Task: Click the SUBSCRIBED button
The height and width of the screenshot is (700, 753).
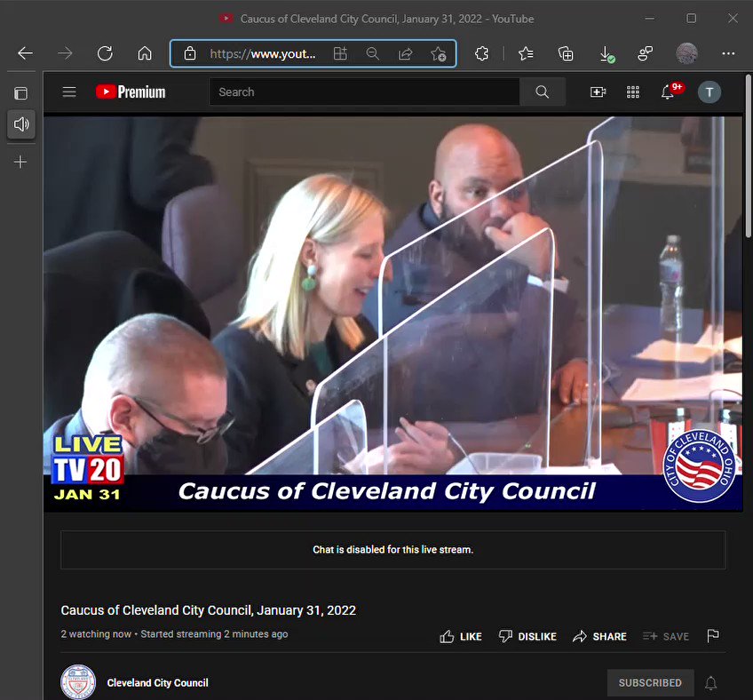Action: 650,683
